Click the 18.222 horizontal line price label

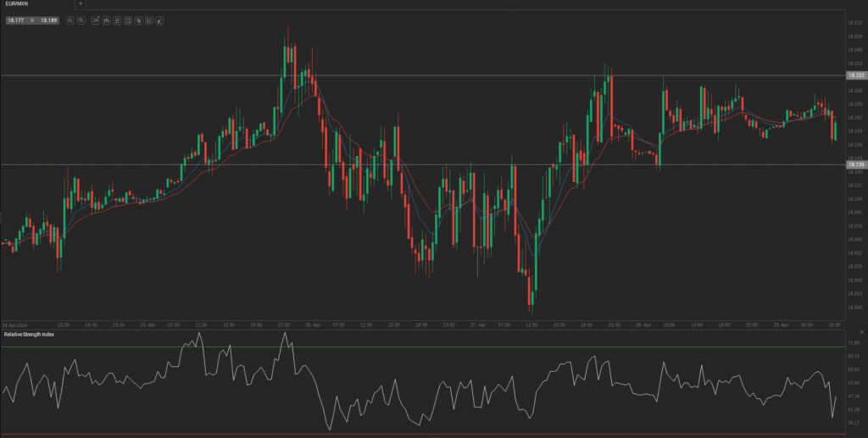point(854,75)
